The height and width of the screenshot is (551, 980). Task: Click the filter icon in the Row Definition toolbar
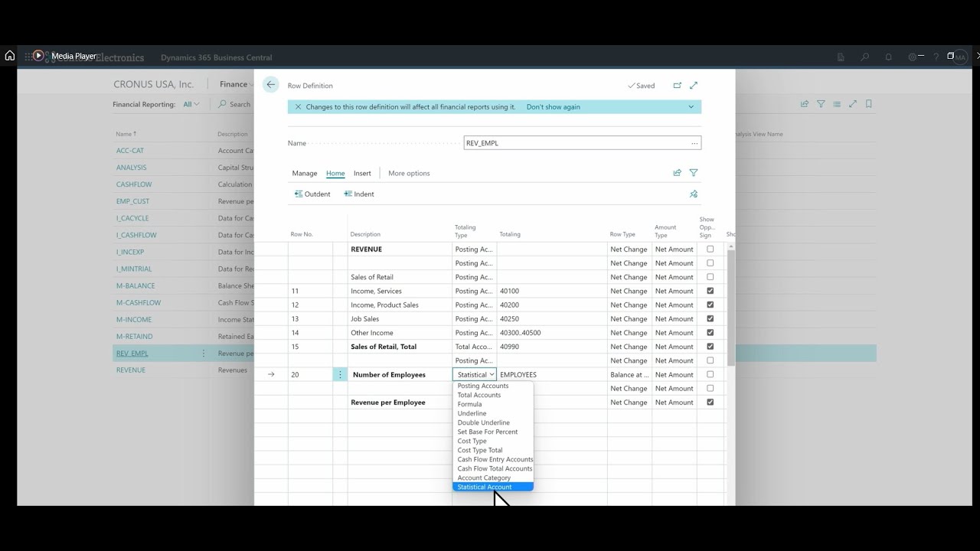pos(694,173)
